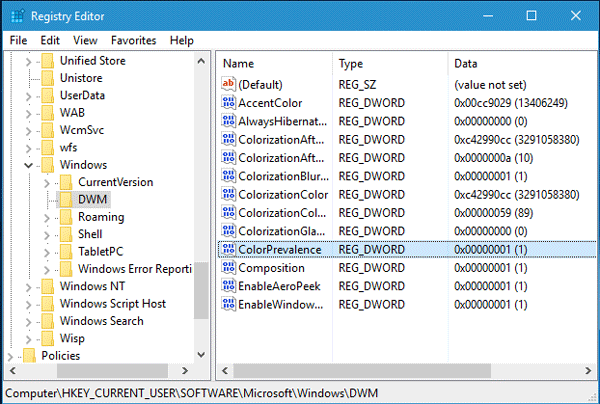Open the Favorites menu
Screen dimensions: 600x404
coord(133,40)
